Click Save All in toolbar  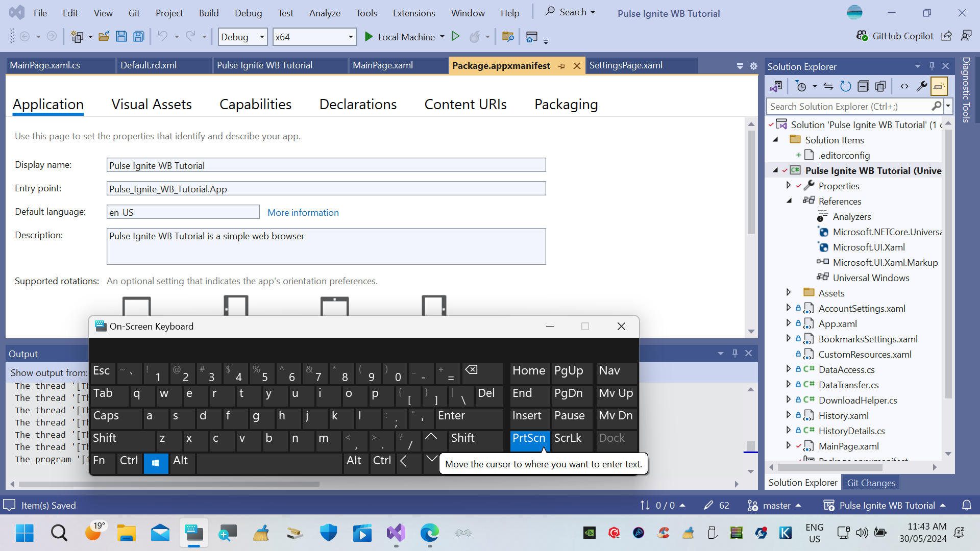coord(138,36)
